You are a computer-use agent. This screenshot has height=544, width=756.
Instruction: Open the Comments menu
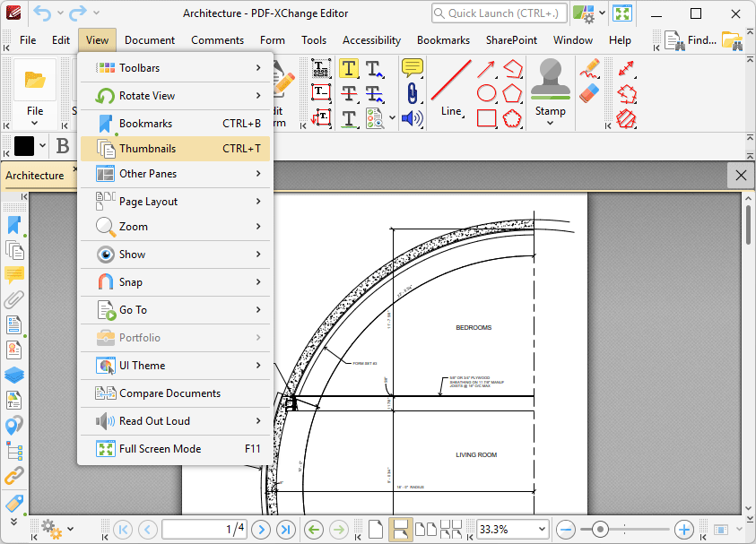(x=217, y=40)
